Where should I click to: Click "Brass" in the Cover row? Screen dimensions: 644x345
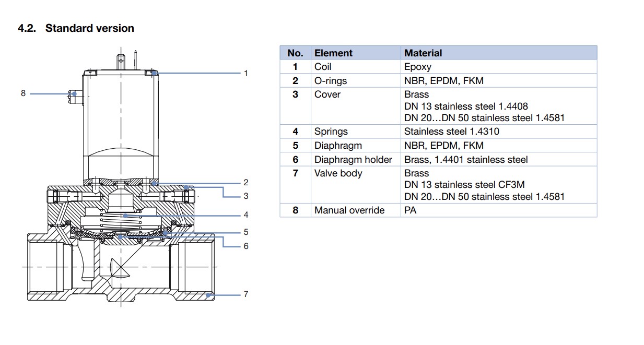point(416,94)
